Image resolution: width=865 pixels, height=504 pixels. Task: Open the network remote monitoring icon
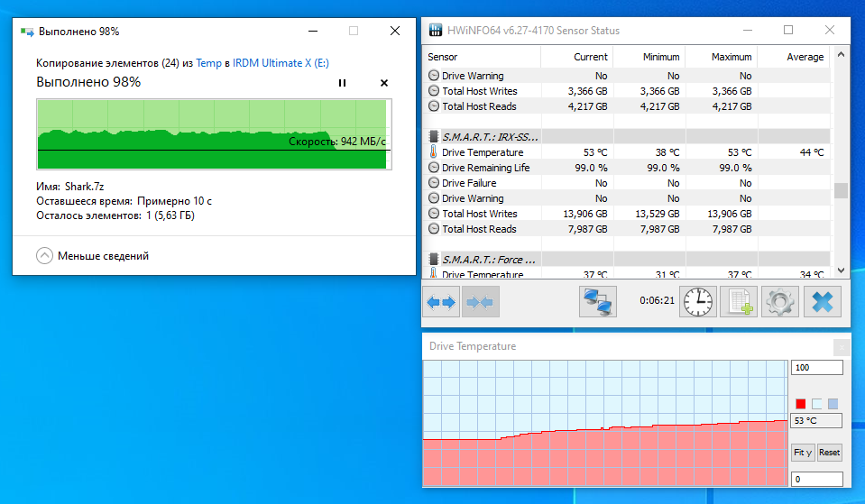pyautogui.click(x=597, y=302)
